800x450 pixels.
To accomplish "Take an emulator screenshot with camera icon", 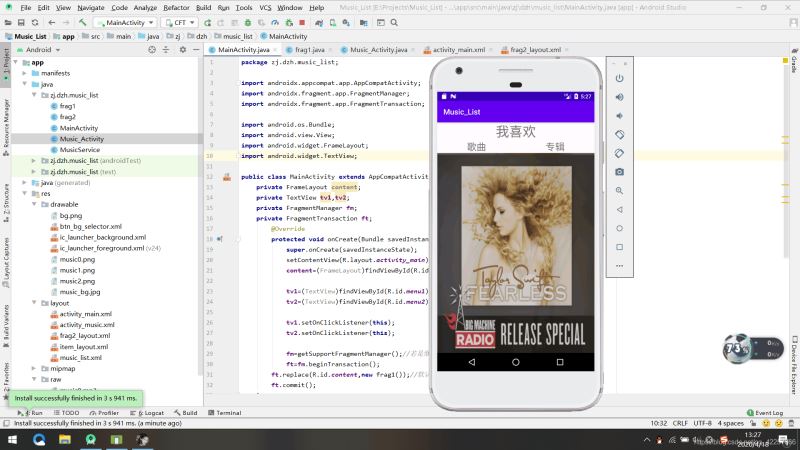I will 619,172.
